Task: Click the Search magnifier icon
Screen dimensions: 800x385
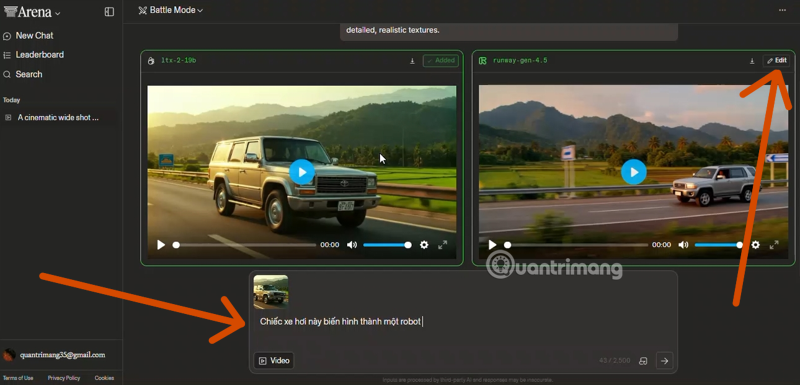Action: pos(7,74)
